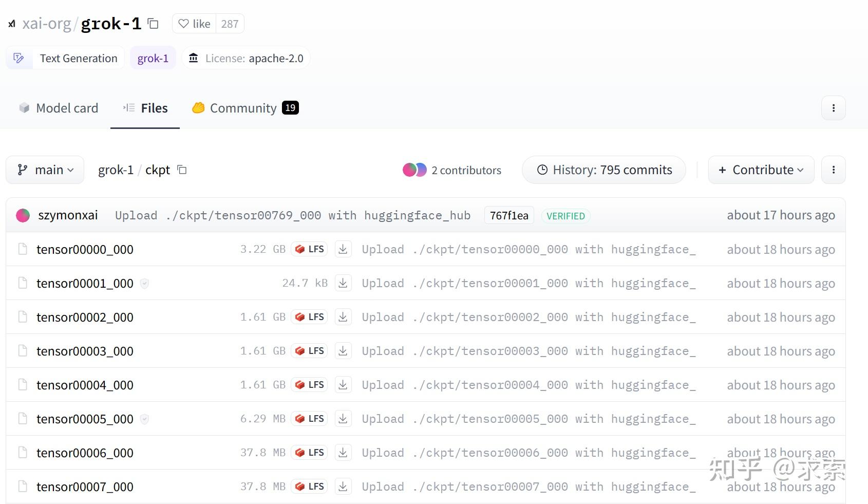This screenshot has width=868, height=504.
Task: Click the LFS badge for tensor00006_000
Action: coord(309,453)
